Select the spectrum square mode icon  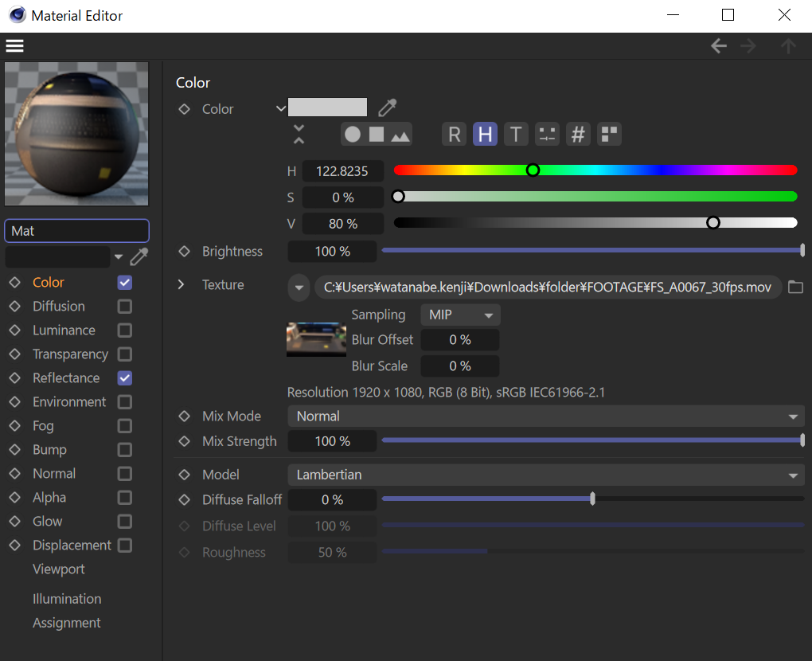click(x=376, y=135)
